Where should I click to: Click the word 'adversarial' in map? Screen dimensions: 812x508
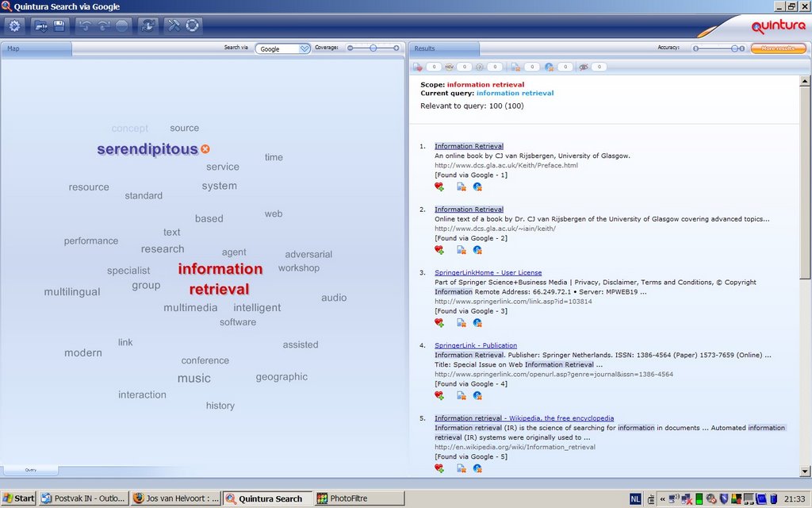(308, 254)
